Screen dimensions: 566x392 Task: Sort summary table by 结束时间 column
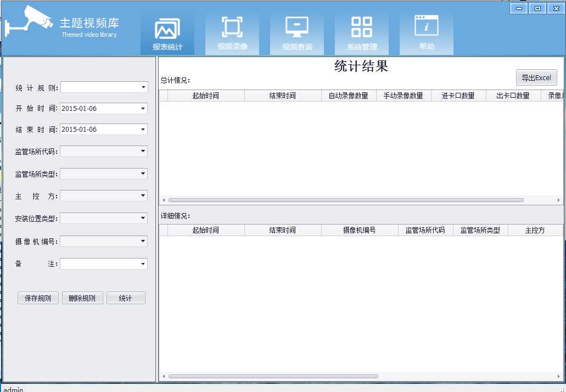(283, 96)
